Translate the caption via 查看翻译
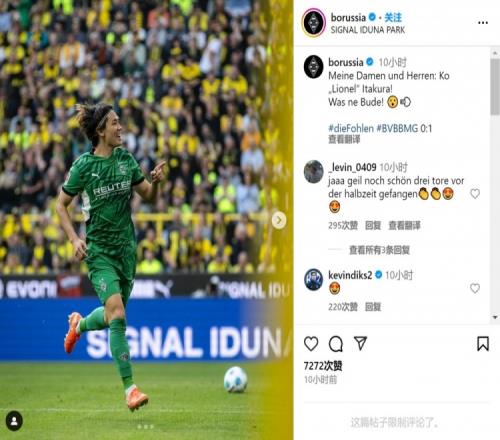This screenshot has height=440, width=500. 344,139
